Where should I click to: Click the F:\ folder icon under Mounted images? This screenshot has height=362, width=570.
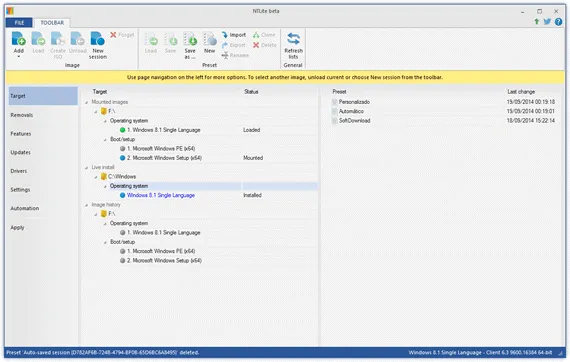click(x=104, y=111)
